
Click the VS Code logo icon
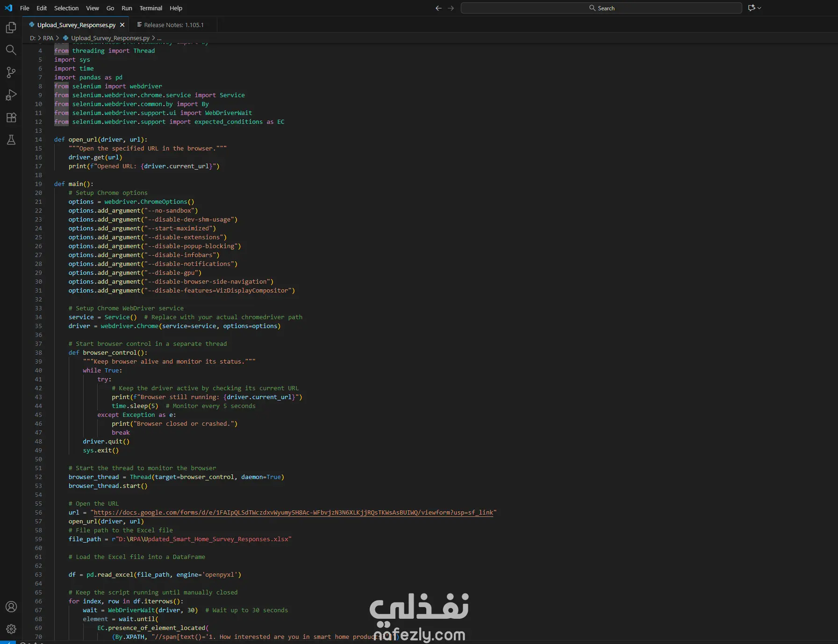tap(8, 8)
